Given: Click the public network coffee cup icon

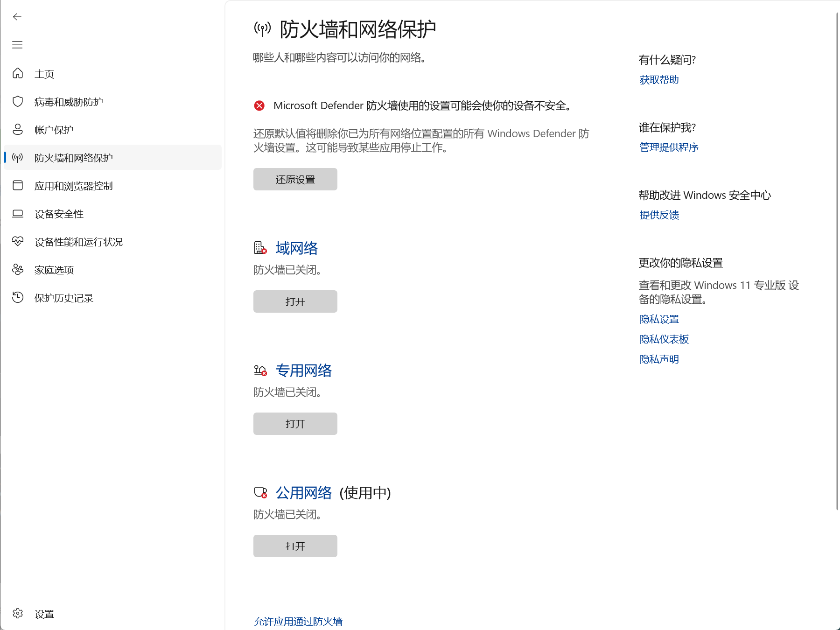Looking at the screenshot, I should (260, 492).
